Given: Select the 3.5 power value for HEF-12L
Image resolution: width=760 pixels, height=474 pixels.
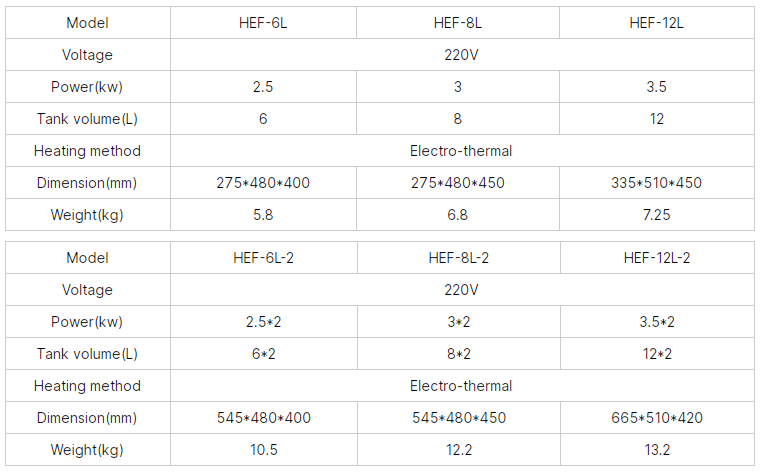Looking at the screenshot, I should [656, 87].
